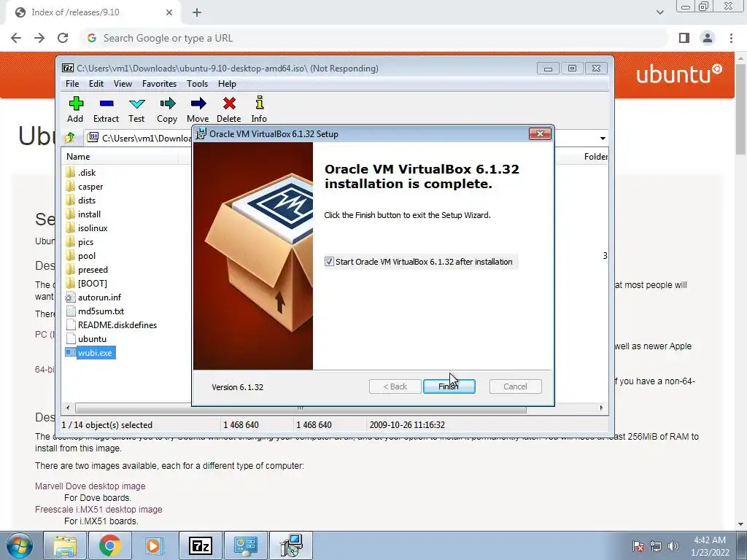Image resolution: width=747 pixels, height=560 pixels.
Task: Select the casper folder
Action: (90, 186)
